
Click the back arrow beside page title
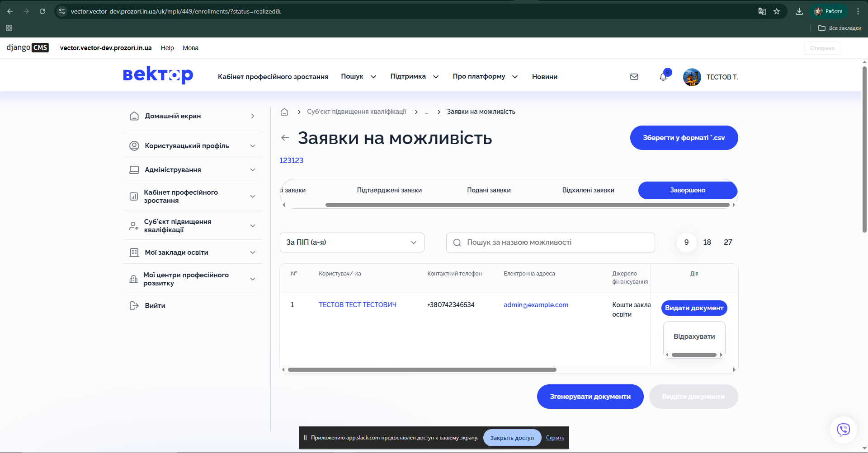285,138
